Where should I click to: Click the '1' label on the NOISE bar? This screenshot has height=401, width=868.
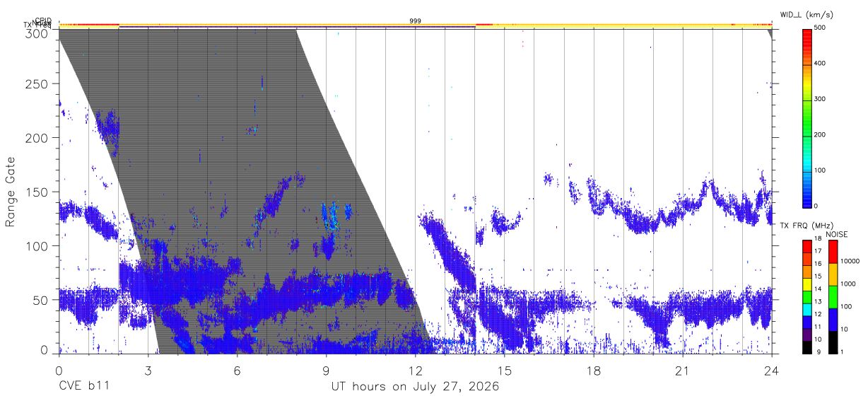click(x=843, y=352)
